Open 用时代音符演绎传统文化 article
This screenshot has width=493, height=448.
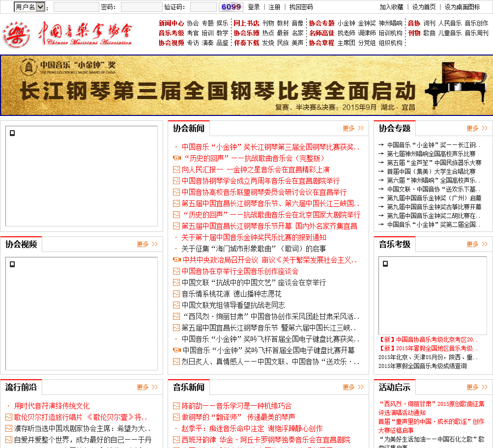(x=52, y=406)
